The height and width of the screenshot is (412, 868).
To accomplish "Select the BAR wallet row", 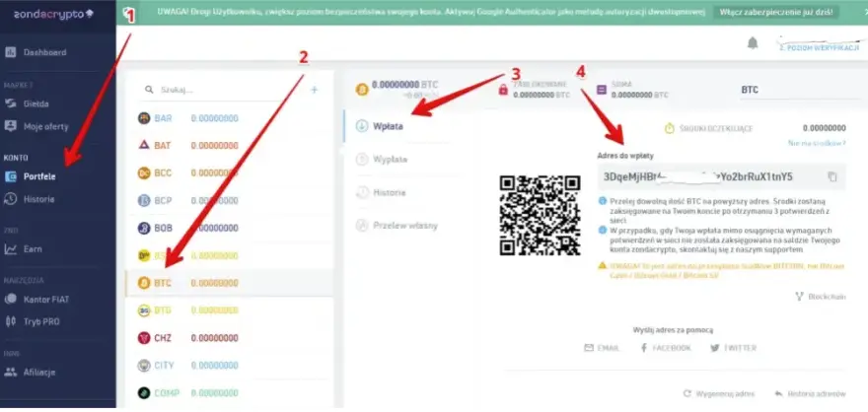I will pos(229,118).
